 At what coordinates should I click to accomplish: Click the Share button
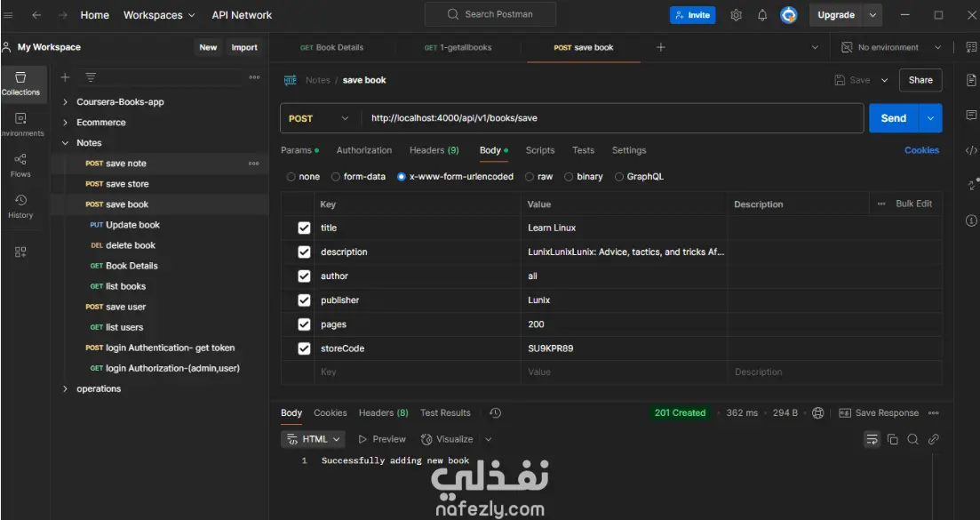coord(920,80)
